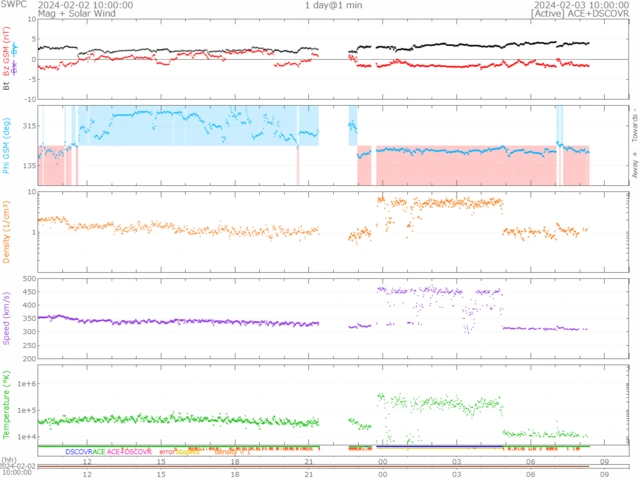Click the end date 2024-02-03 10:00:00 at top
The image size is (640, 478).
579,5
